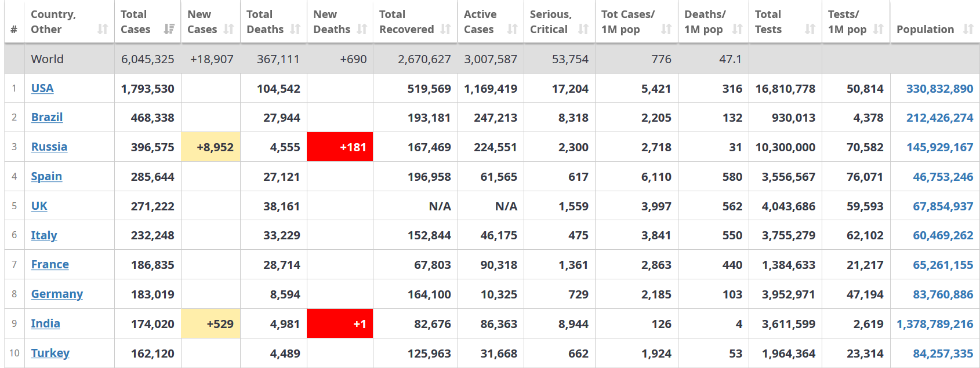
Task: Select Germany total recovered 164,100
Action: coord(429,294)
